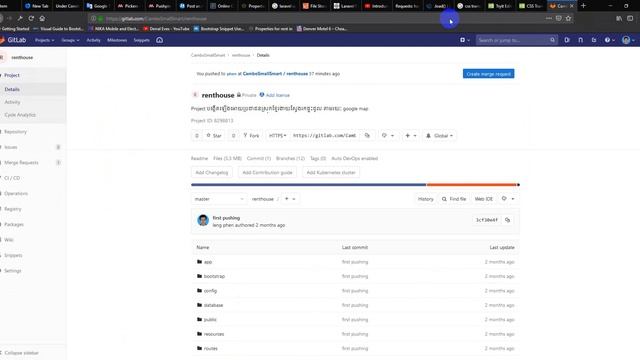640x360 pixels.
Task: Open the merge requests icon in the top navbar
Action: [x=580, y=40]
